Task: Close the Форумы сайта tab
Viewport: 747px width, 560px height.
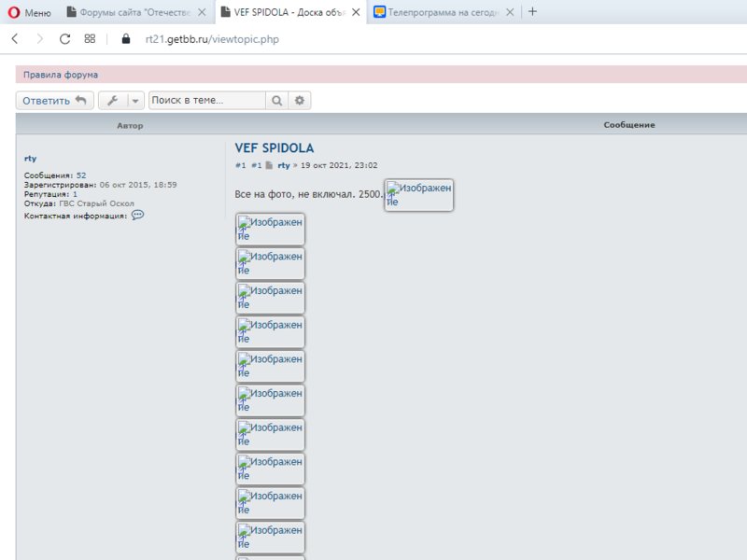Action: [x=202, y=12]
